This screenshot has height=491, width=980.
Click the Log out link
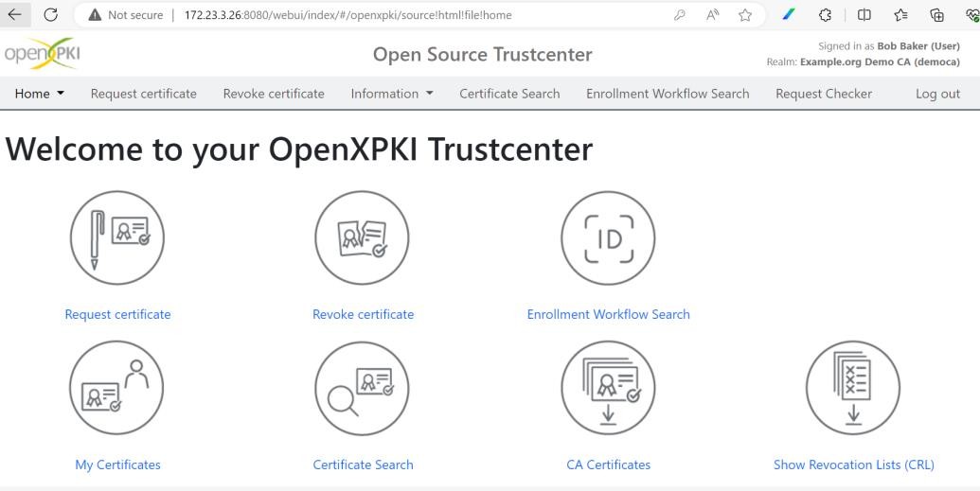[x=937, y=94]
